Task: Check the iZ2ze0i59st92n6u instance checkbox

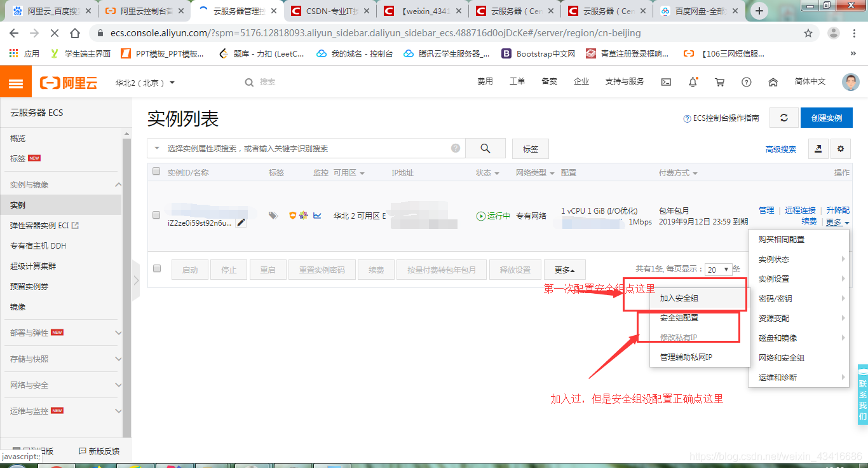Action: point(156,215)
